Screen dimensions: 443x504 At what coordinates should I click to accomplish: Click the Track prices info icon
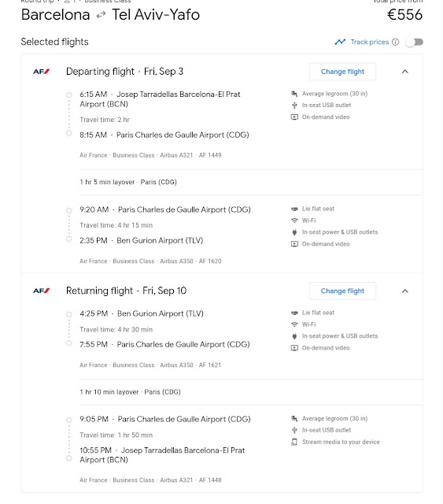[x=396, y=42]
